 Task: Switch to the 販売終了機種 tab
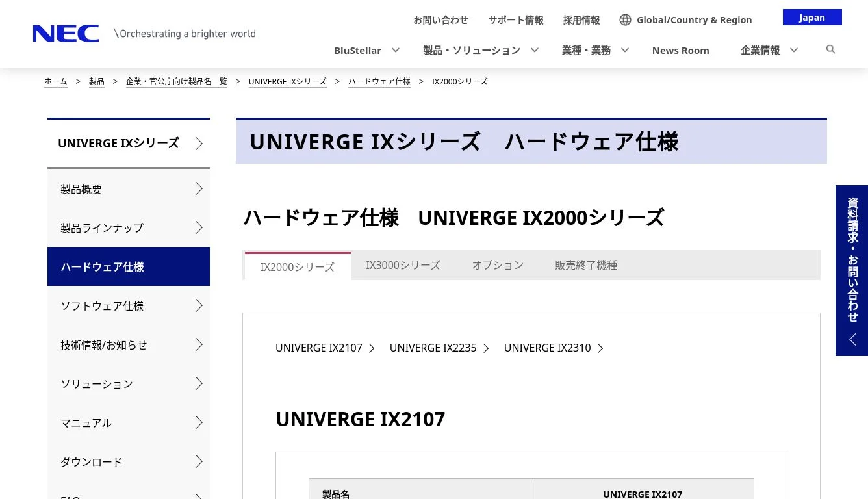pyautogui.click(x=586, y=265)
